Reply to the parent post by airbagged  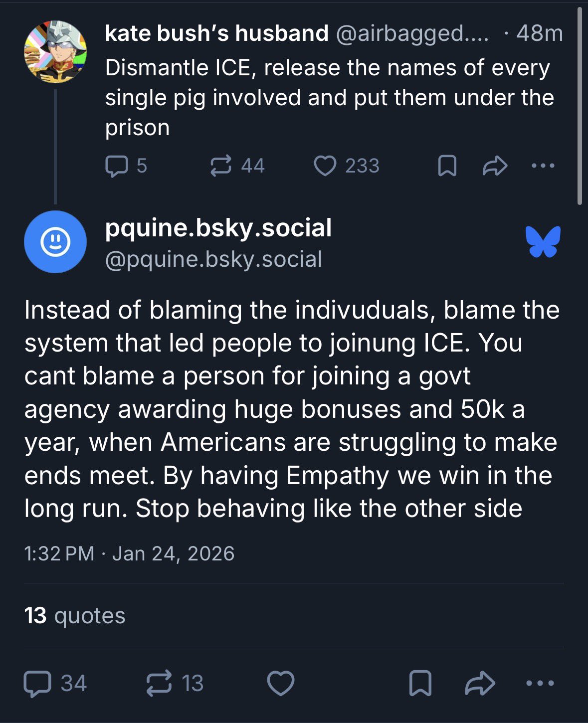tap(117, 166)
